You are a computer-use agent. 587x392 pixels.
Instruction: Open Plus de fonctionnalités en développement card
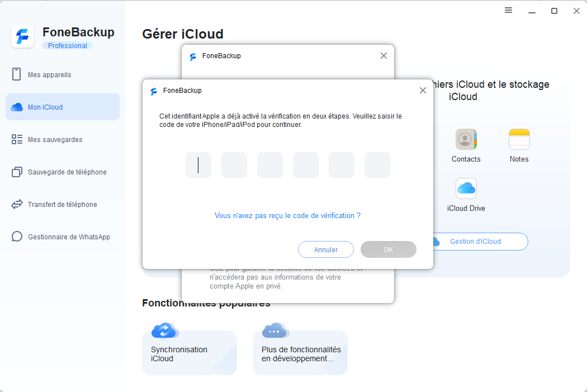pyautogui.click(x=300, y=352)
